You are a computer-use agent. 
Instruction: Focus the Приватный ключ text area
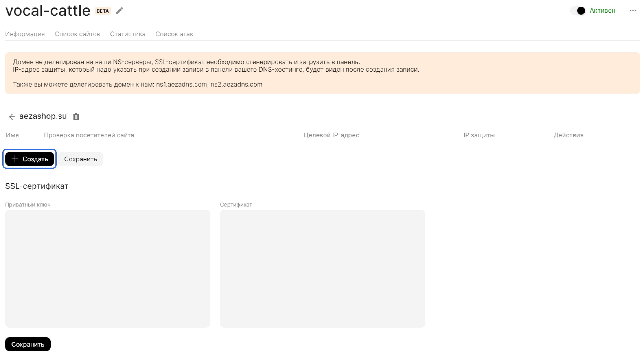[x=108, y=268]
